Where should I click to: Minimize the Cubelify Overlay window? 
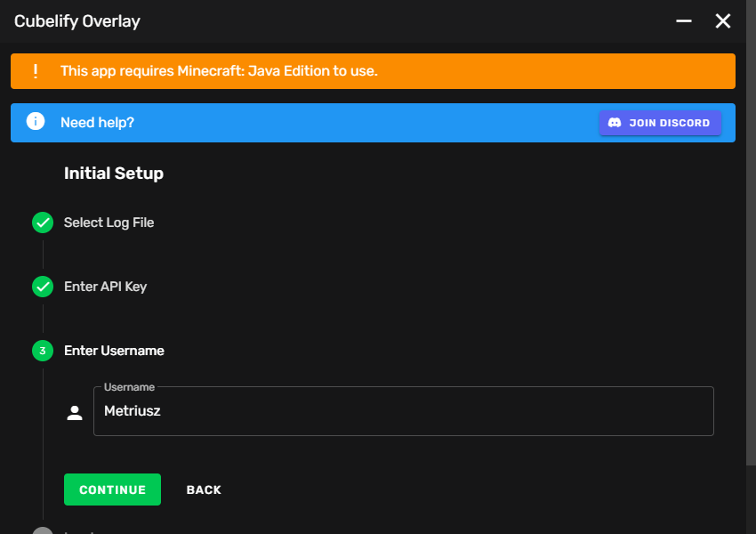click(x=684, y=20)
